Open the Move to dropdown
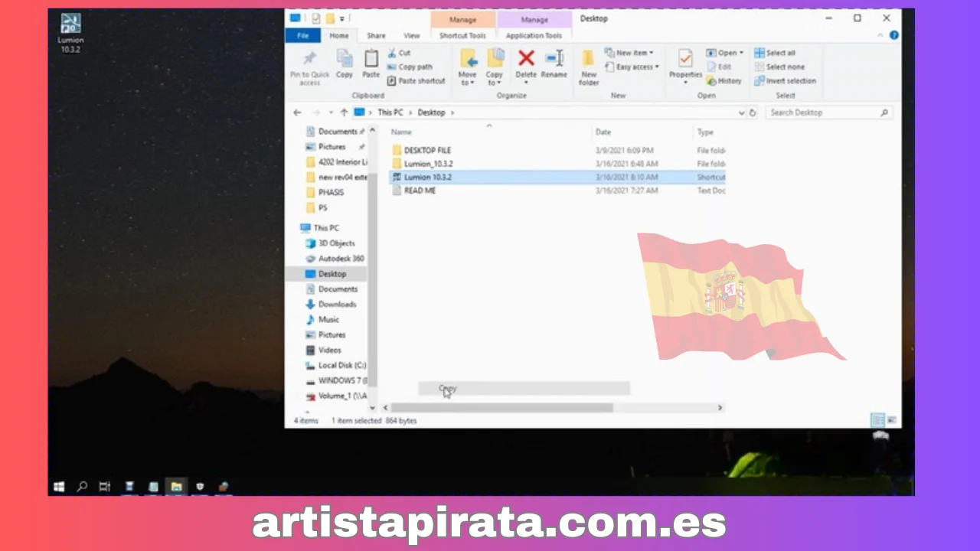Screen dimensions: 980x551 click(467, 78)
